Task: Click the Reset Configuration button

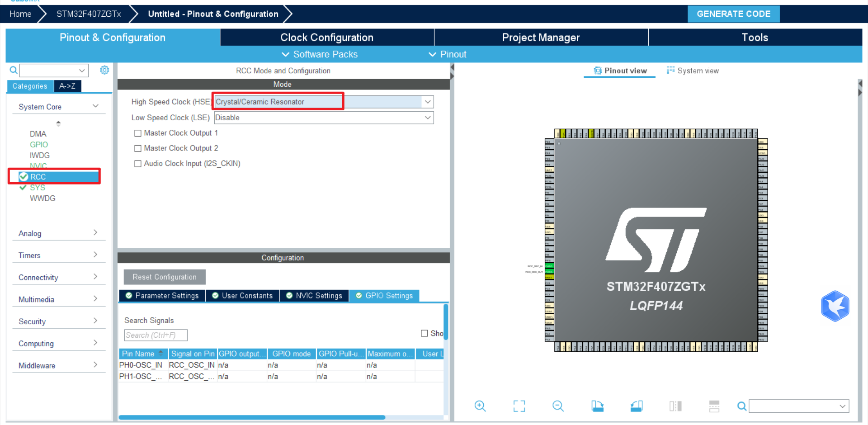Action: (x=165, y=277)
